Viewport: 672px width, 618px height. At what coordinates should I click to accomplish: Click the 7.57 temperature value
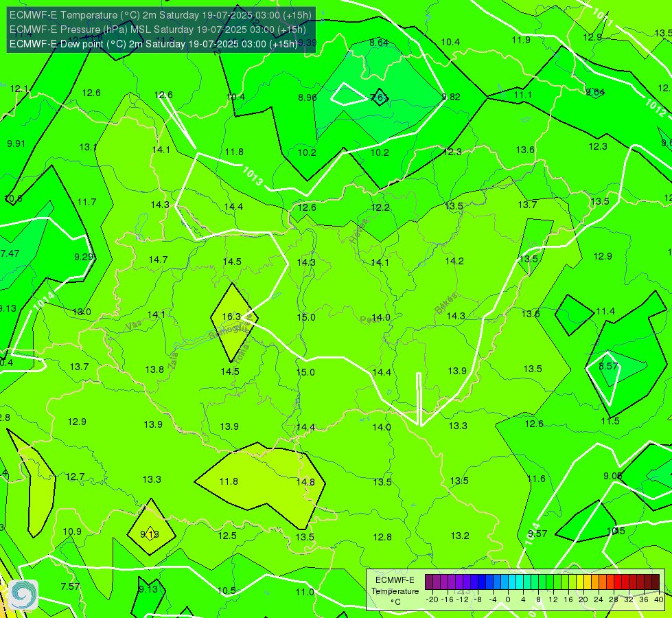click(x=70, y=586)
